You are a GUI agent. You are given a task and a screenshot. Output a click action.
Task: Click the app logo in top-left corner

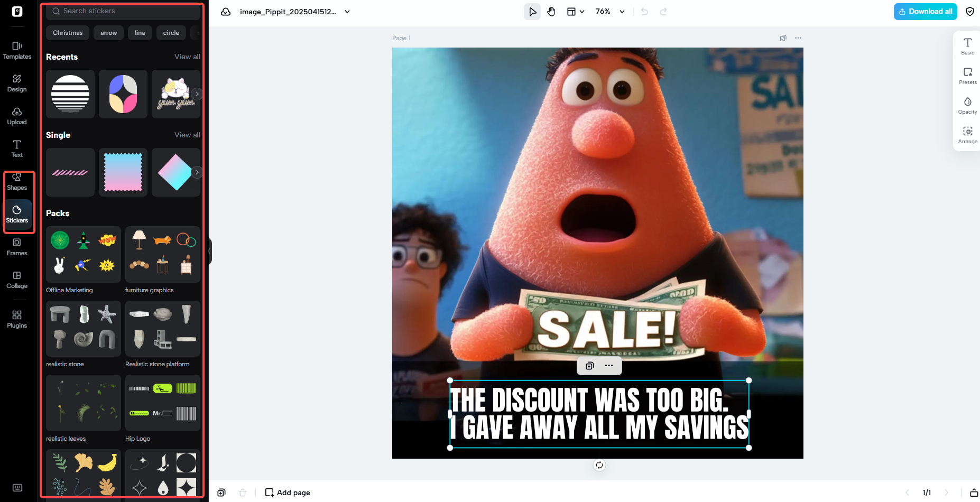tap(17, 12)
